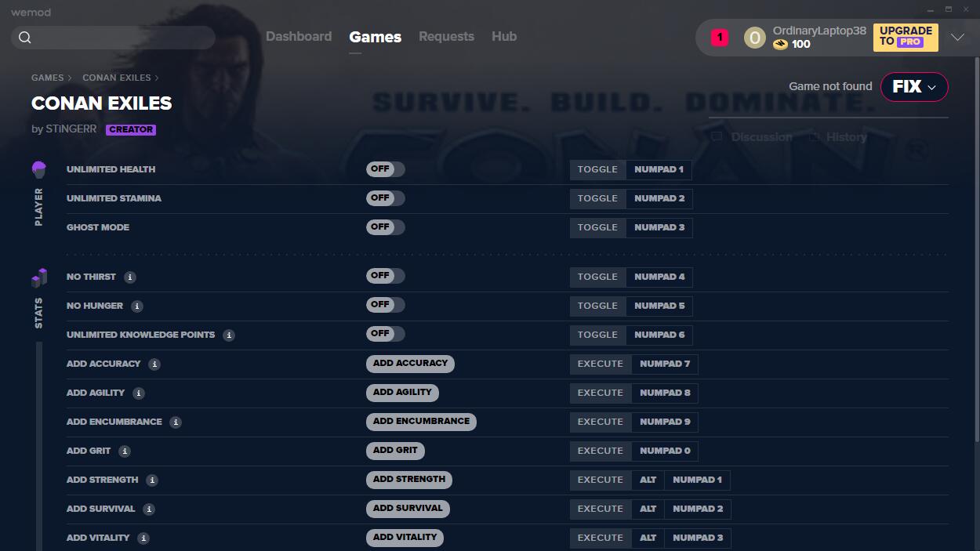Click the Add Strength button
This screenshot has height=551, width=980.
pos(409,480)
